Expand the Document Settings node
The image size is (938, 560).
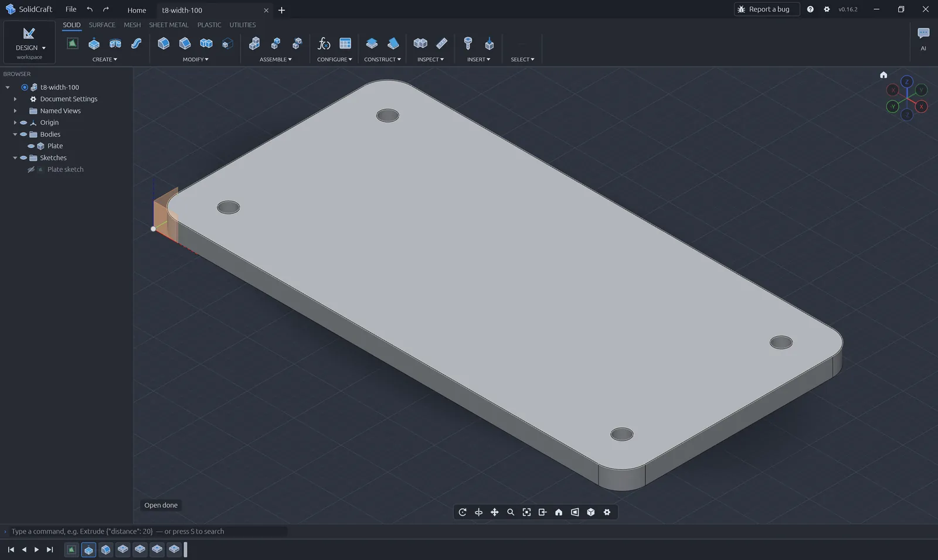(x=15, y=99)
